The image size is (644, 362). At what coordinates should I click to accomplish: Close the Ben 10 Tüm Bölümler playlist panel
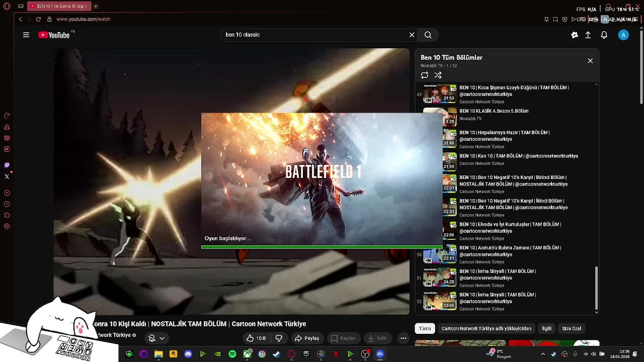point(590,61)
